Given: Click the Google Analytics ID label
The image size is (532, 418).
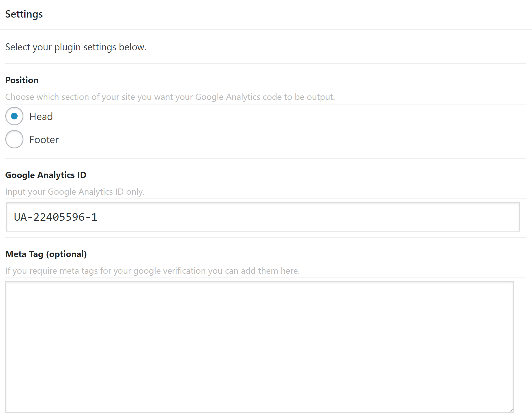Looking at the screenshot, I should point(46,175).
